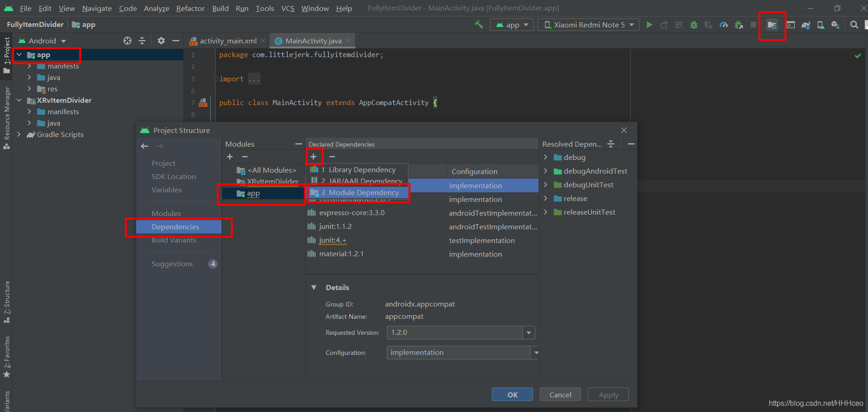Click the remove module minus icon under Modules
868x412 pixels.
click(245, 157)
